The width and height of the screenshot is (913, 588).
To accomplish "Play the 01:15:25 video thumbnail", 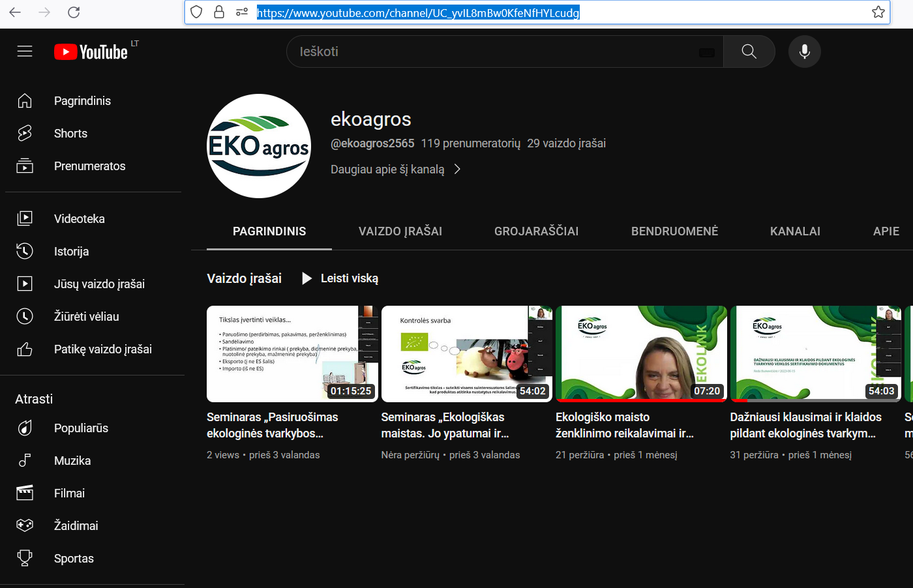I will 292,354.
